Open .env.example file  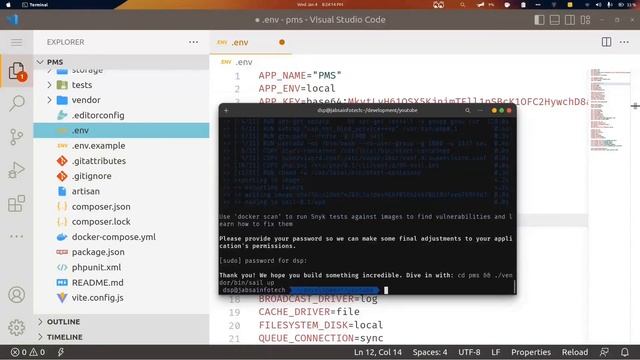tap(98, 146)
